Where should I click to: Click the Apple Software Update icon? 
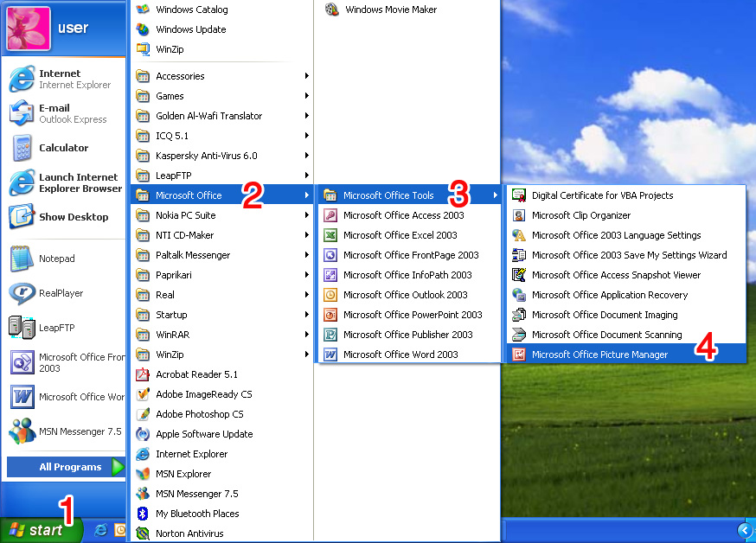point(143,434)
